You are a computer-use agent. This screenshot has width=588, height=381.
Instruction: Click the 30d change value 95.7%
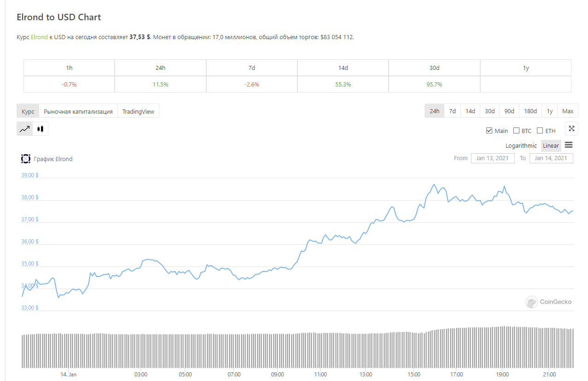[434, 85]
